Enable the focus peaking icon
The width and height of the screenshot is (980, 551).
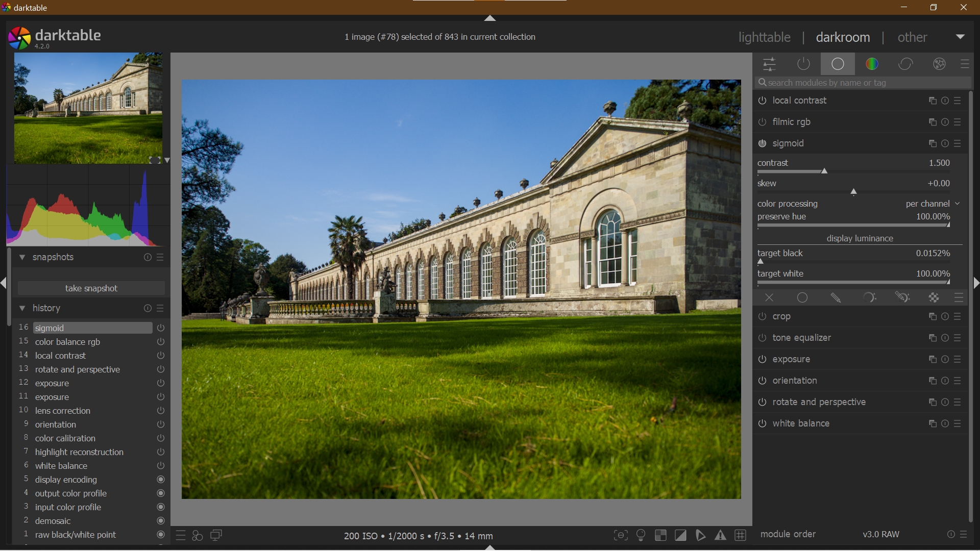[x=621, y=535]
